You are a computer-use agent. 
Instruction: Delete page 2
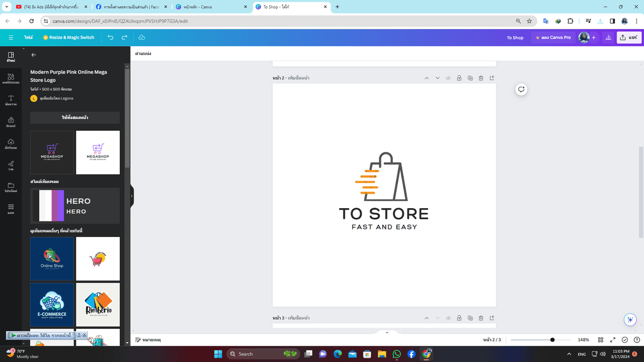tap(481, 78)
